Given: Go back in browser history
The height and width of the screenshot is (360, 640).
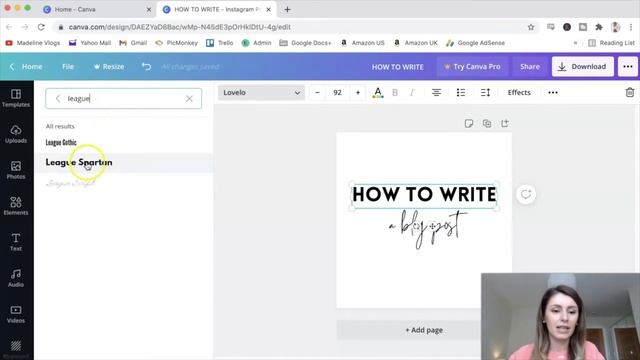Looking at the screenshot, I should [x=9, y=27].
